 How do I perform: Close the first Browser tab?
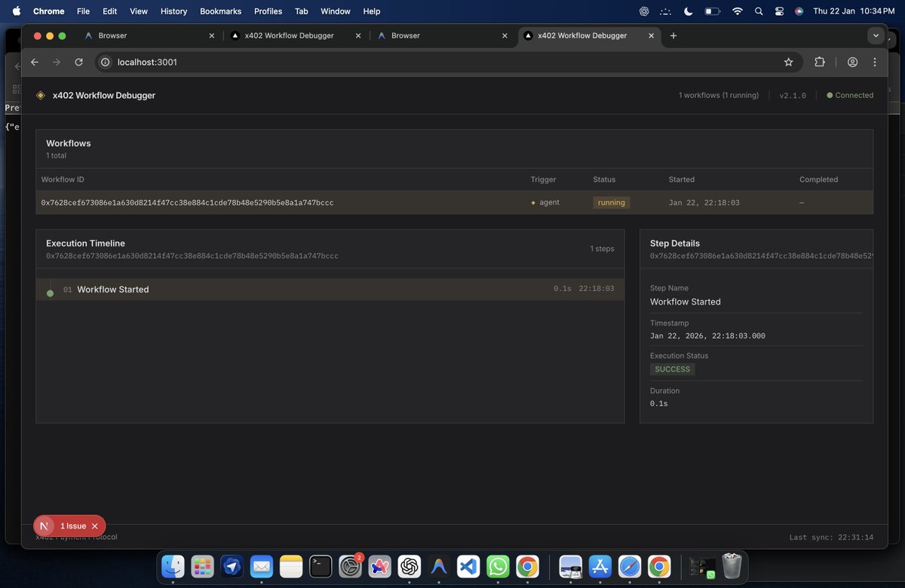(x=211, y=35)
